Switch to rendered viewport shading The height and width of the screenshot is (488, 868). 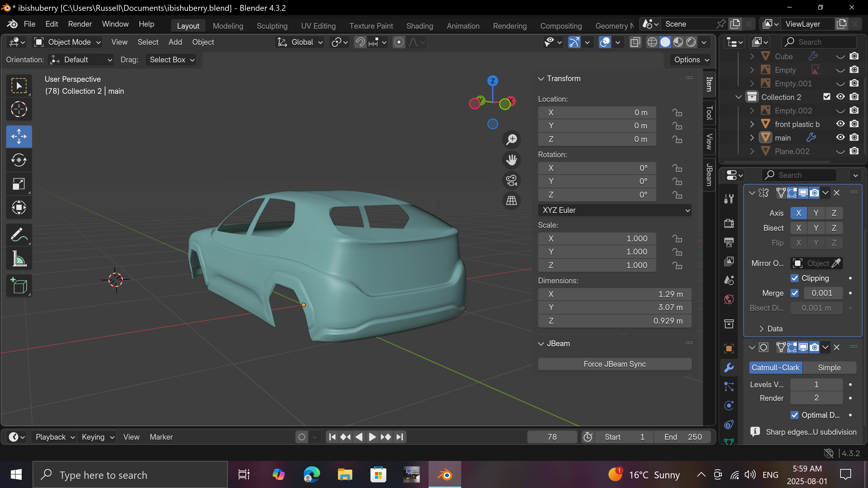(691, 42)
